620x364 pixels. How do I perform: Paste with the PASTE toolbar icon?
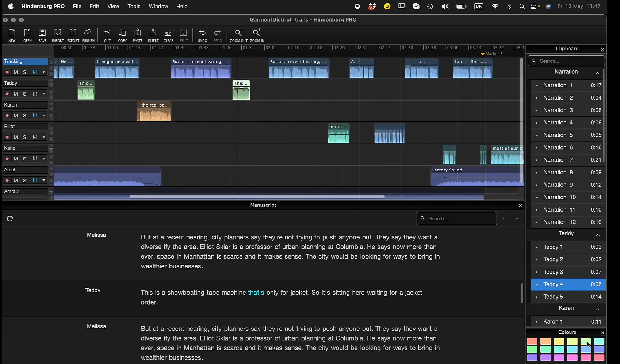138,35
